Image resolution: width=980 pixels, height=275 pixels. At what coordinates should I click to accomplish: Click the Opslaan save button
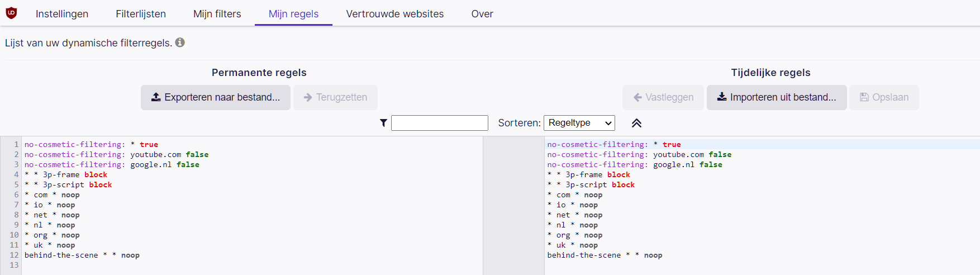(x=884, y=97)
